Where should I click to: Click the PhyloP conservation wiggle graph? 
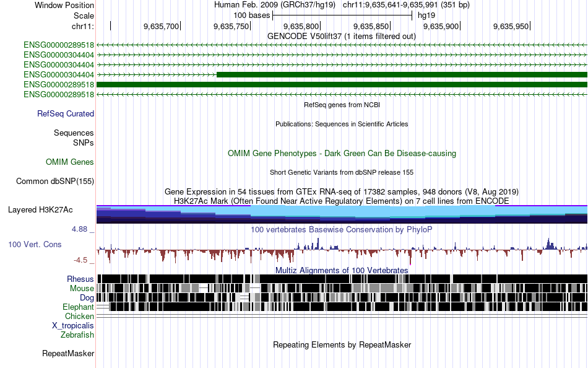pyautogui.click(x=342, y=250)
